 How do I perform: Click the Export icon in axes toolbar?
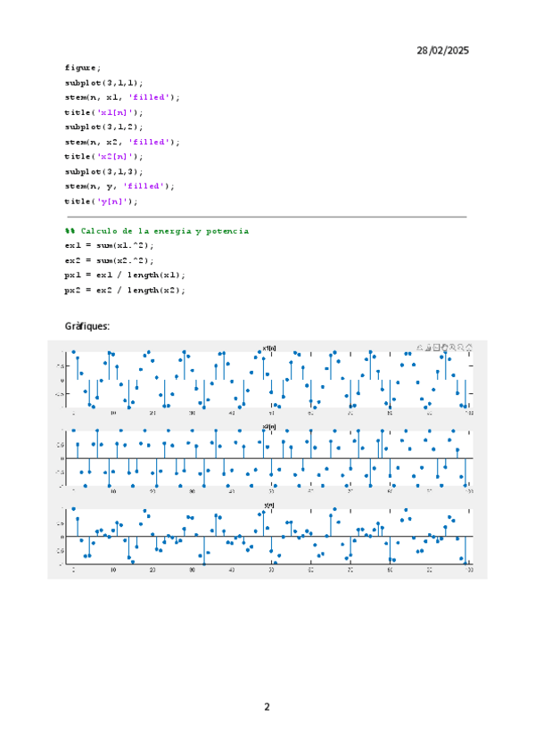click(x=419, y=347)
